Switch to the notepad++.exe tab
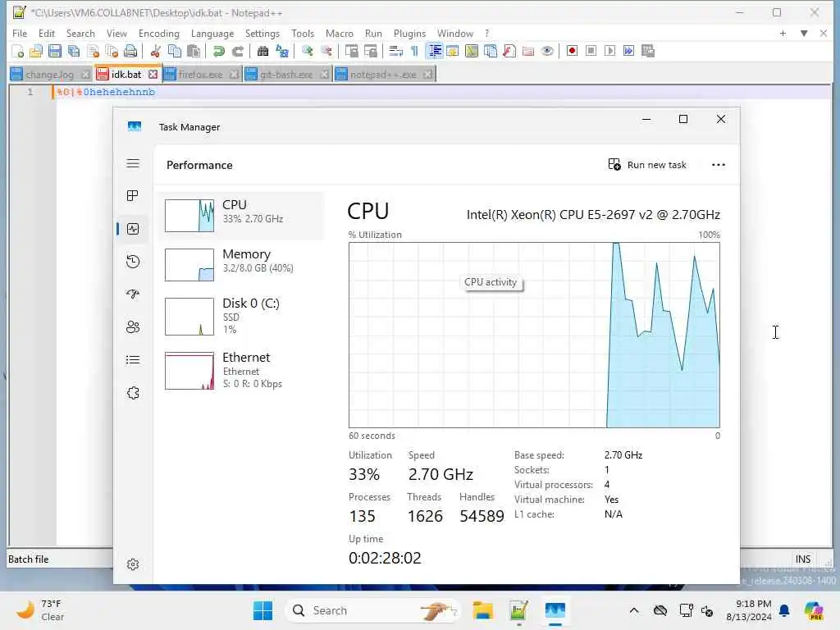The image size is (840, 630). (x=383, y=75)
